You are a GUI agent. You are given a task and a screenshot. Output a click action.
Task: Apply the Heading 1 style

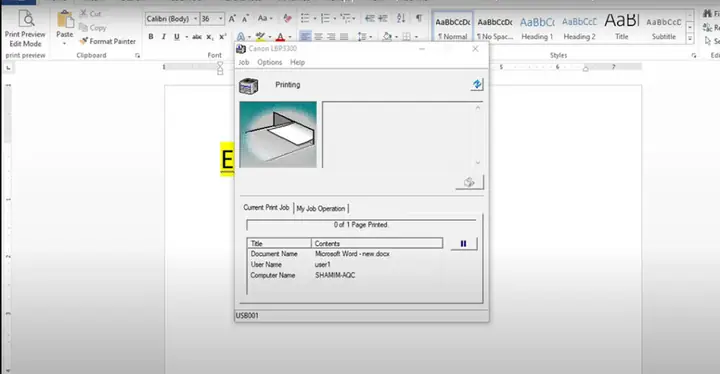[x=537, y=28]
